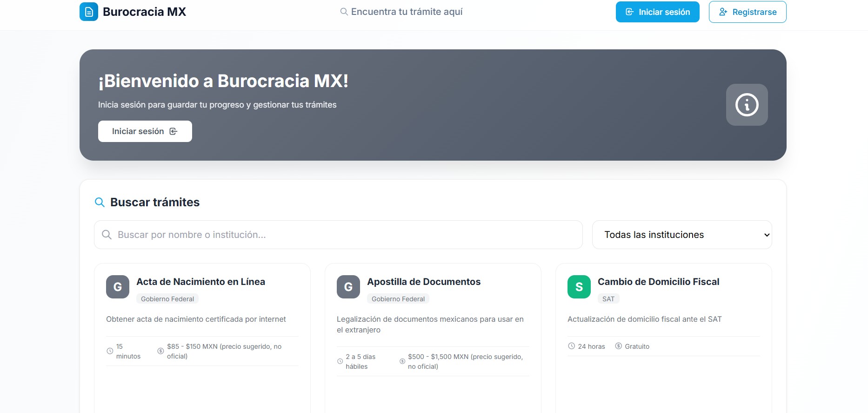Click the Registrarse button
This screenshot has height=413, width=868.
coord(748,12)
